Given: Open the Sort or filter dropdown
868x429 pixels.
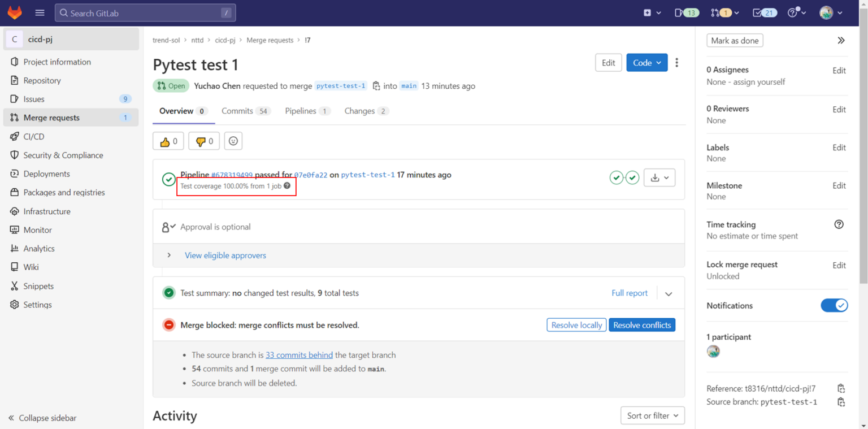Looking at the screenshot, I should point(652,415).
